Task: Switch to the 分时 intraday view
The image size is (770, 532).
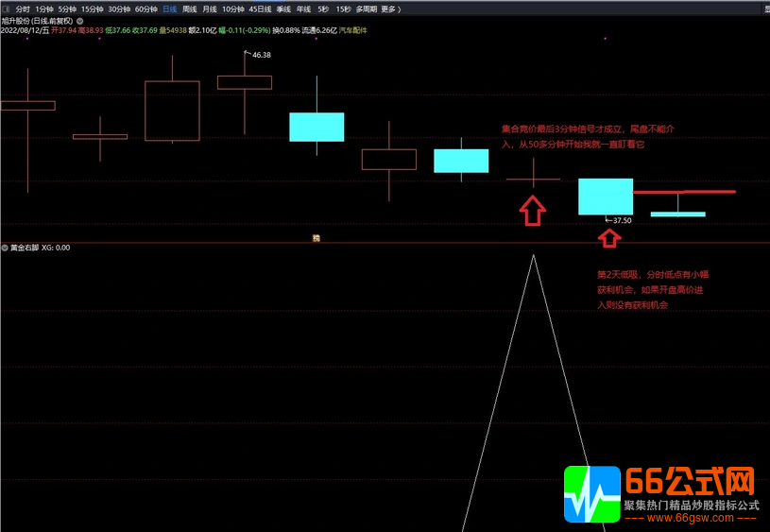Action: [x=23, y=9]
